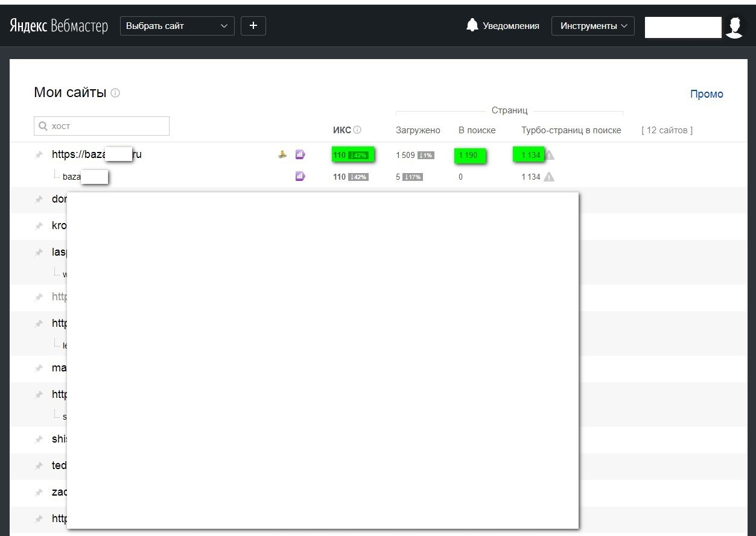Click the ↓17% change badge
The height and width of the screenshot is (536, 756).
pos(412,177)
